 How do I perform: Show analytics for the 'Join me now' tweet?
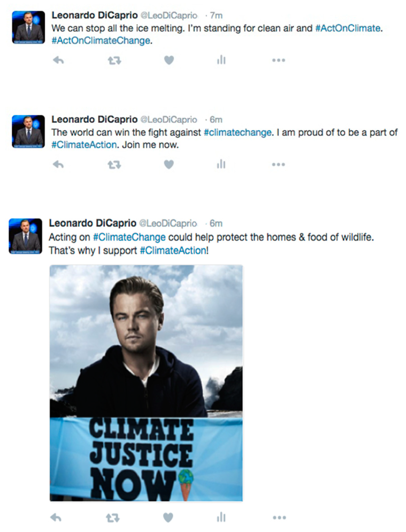point(221,165)
